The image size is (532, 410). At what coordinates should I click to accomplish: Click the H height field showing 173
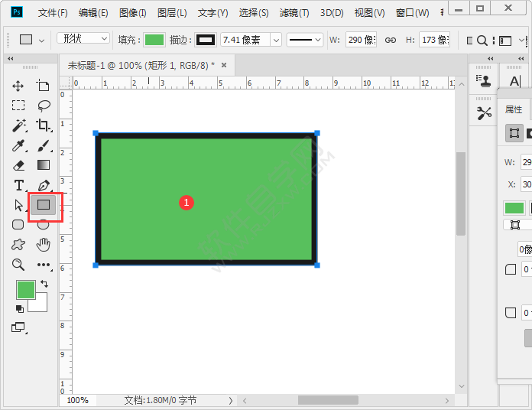coord(435,40)
